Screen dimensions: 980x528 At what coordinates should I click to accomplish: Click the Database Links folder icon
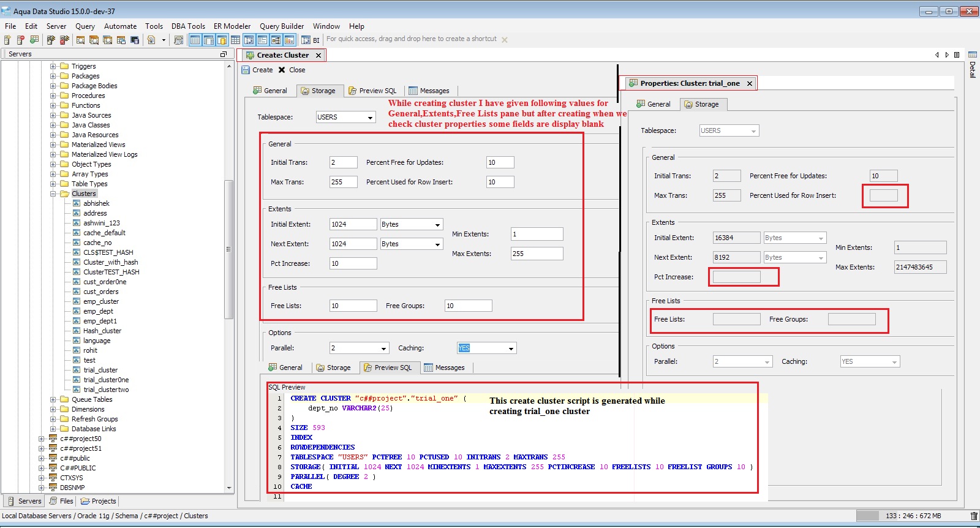tap(64, 429)
